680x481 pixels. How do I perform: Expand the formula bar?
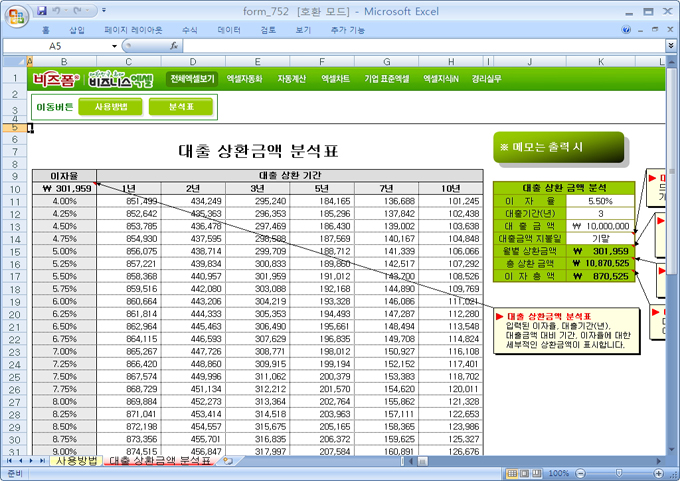tap(669, 46)
